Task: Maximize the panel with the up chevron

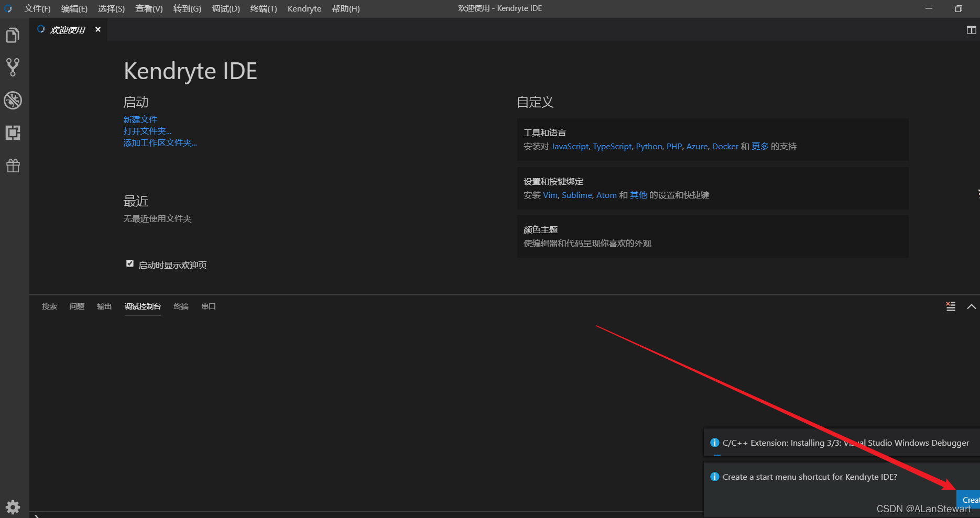Action: (x=971, y=306)
